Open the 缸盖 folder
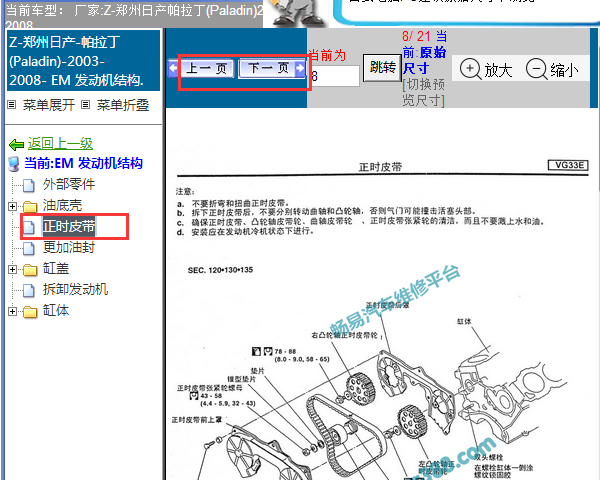600x480 pixels. [x=55, y=269]
